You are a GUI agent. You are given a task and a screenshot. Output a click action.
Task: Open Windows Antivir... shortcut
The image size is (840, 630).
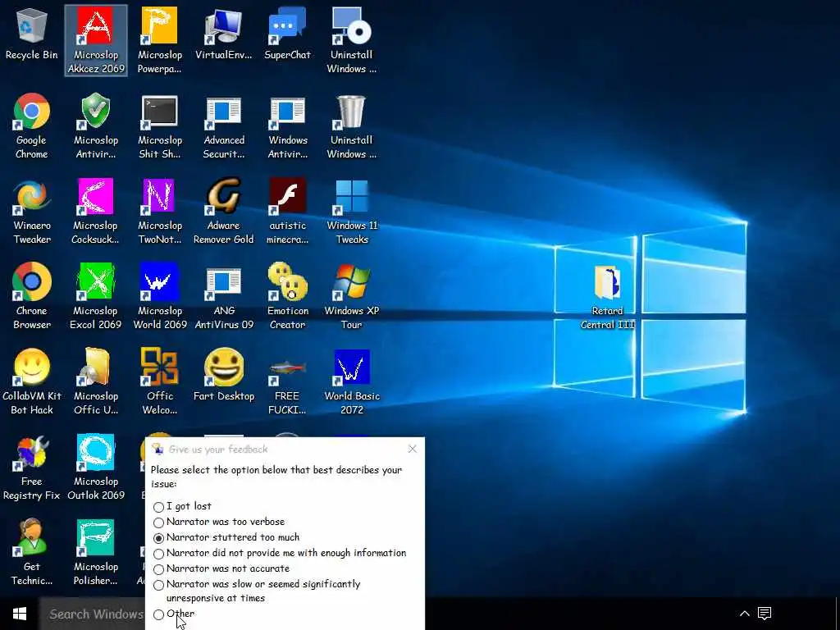tap(288, 126)
